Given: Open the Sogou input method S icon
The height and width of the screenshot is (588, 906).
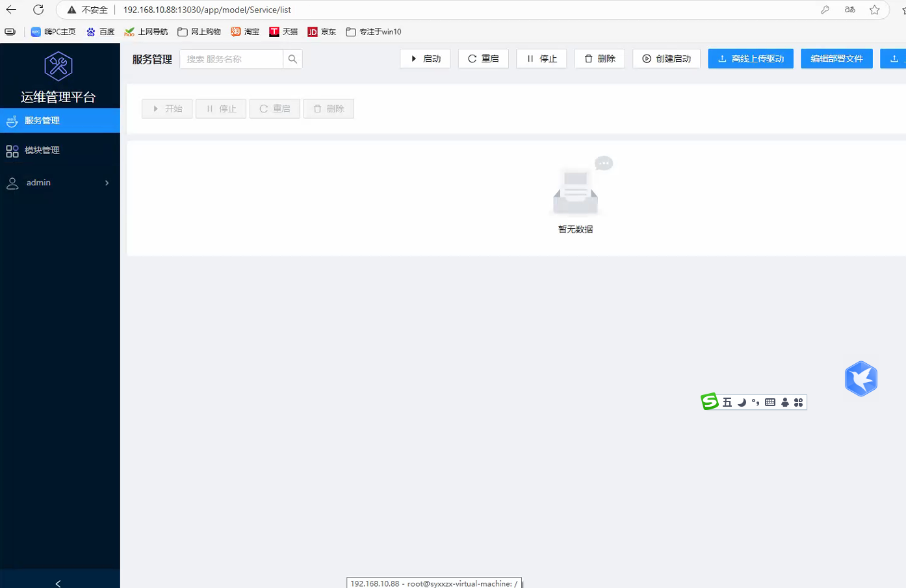Looking at the screenshot, I should pos(710,402).
